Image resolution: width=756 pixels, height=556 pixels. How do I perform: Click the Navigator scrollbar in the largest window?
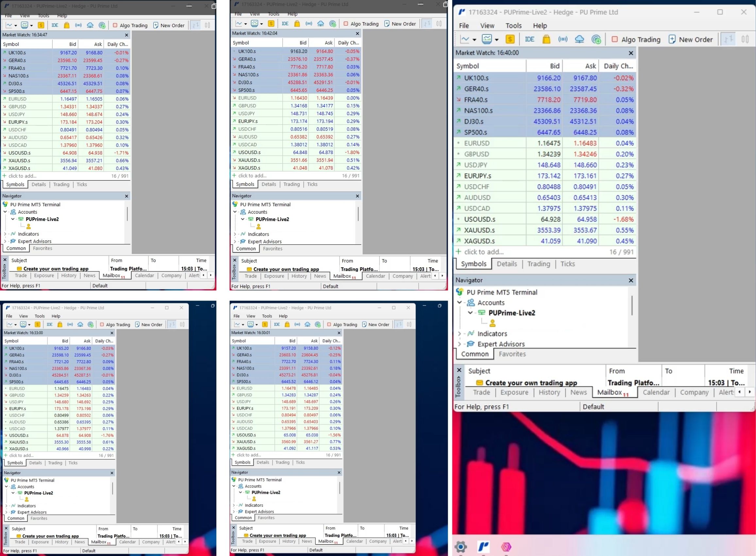coord(632,305)
